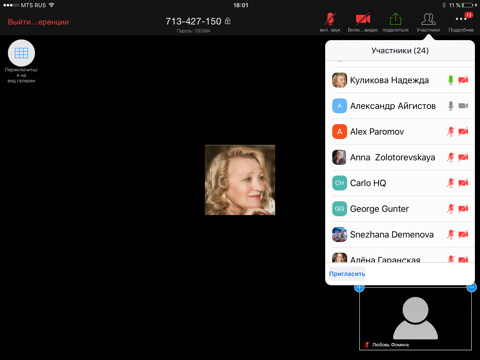Tap Alex Paromov's orange A avatar

(339, 132)
